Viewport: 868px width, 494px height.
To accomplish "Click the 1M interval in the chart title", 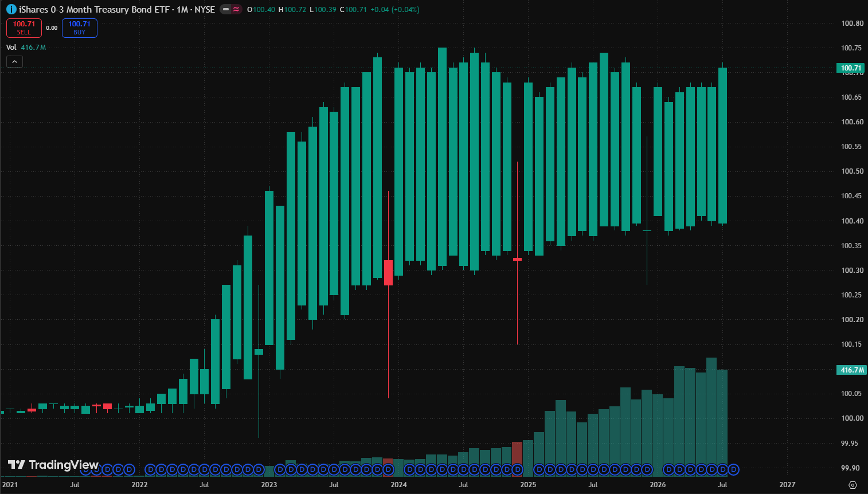I will click(183, 10).
